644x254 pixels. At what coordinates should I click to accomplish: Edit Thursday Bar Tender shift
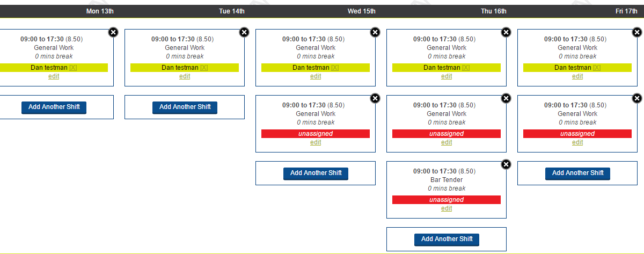click(447, 208)
